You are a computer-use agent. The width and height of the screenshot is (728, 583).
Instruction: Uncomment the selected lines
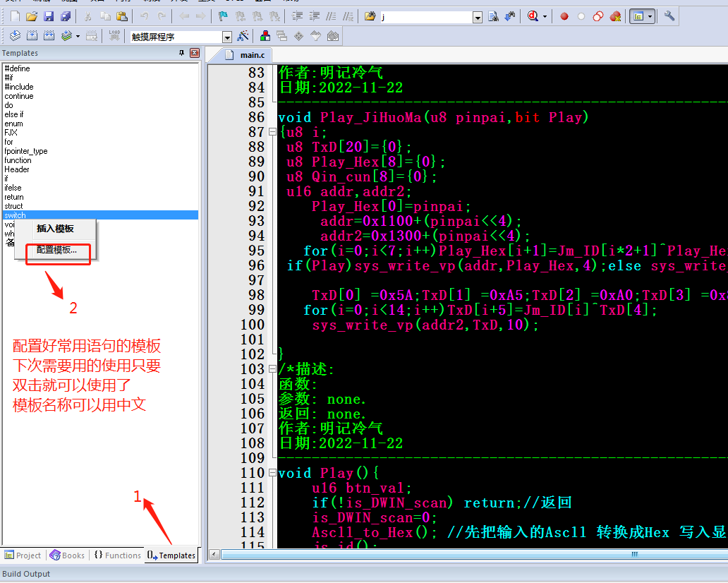(x=348, y=17)
